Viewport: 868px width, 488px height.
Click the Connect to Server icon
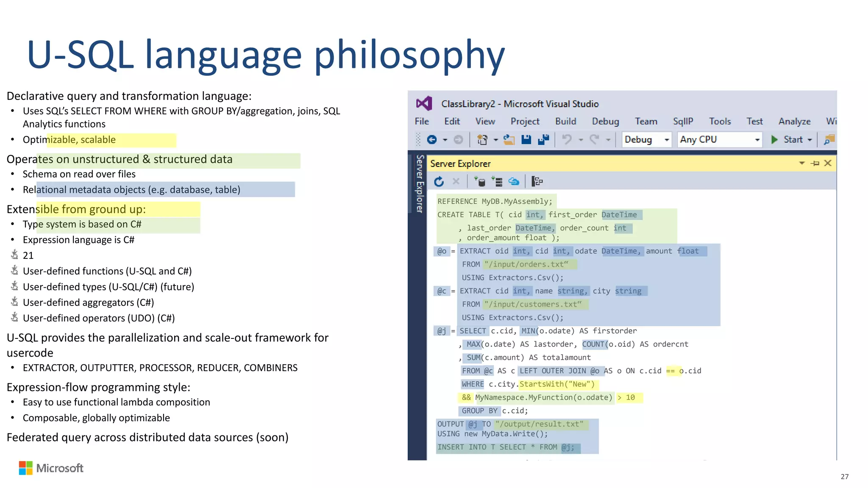click(x=497, y=182)
